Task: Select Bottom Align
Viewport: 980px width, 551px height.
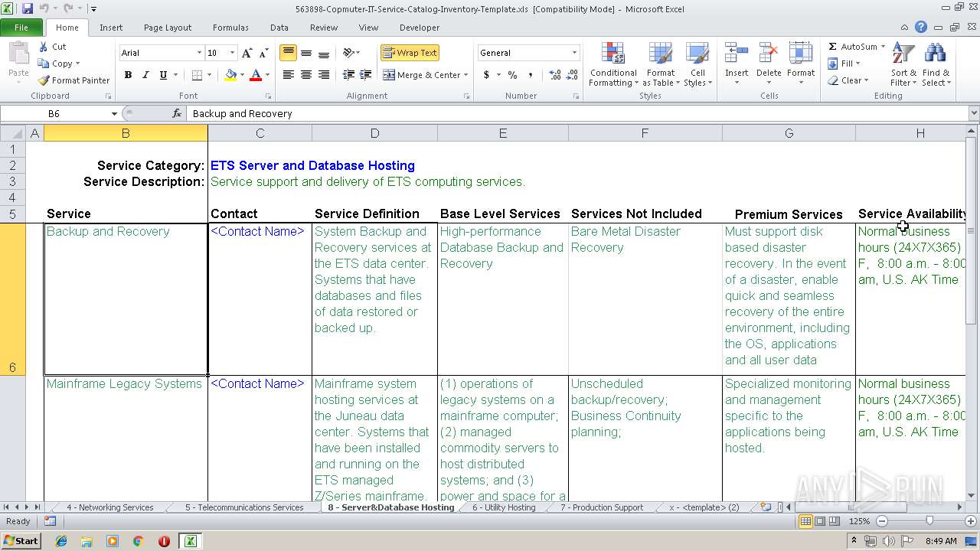Action: tap(324, 53)
